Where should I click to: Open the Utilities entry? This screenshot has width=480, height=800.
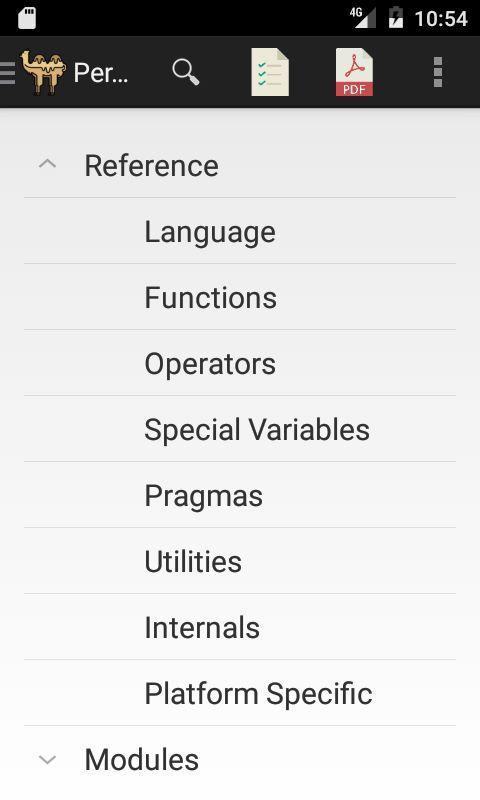pyautogui.click(x=240, y=561)
